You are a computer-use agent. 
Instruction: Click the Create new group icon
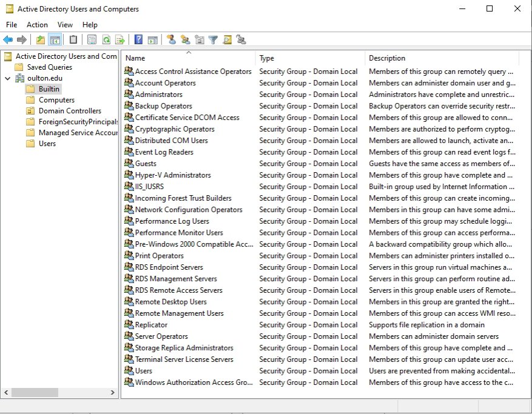(185, 40)
